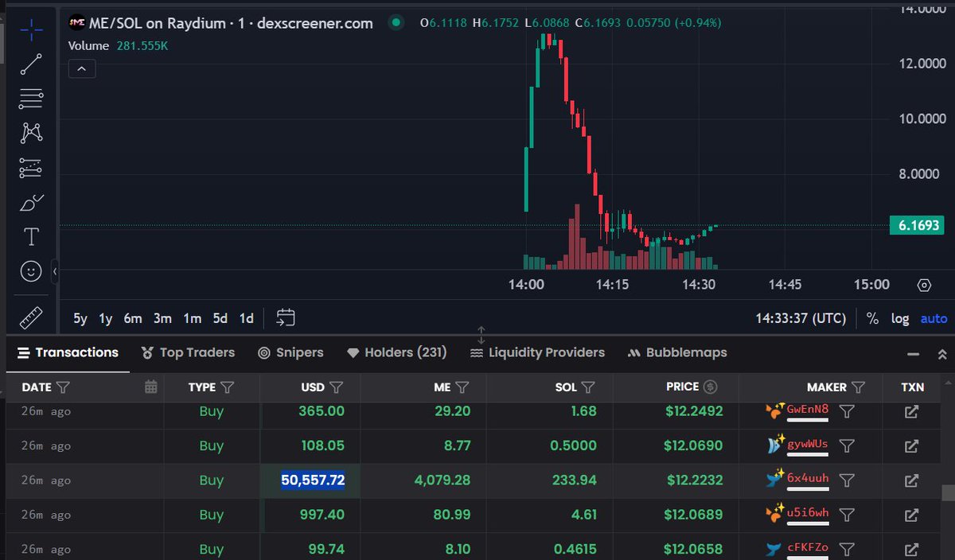Screen dimensions: 955x560
Task: Filter transactions by maker GwEnN8
Action: [x=848, y=411]
